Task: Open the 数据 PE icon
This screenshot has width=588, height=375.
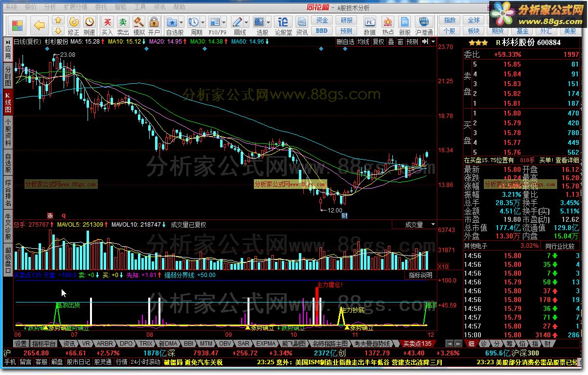Action: coord(370,25)
